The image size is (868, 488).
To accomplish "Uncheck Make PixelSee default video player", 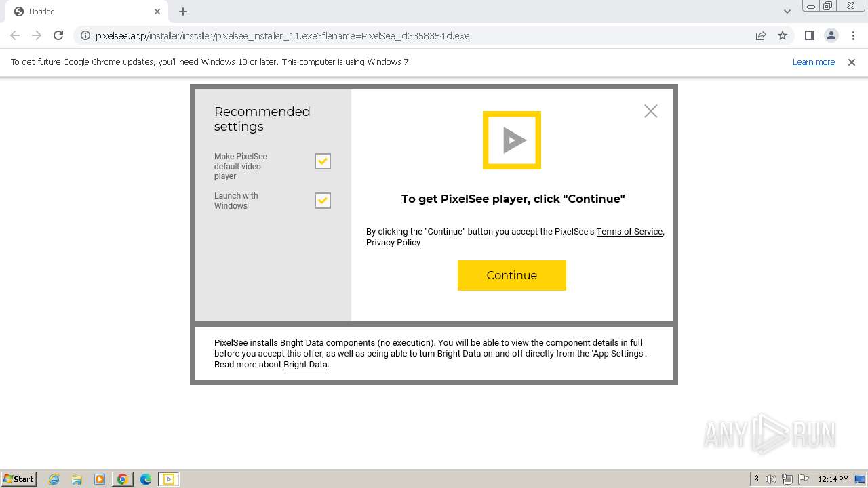I will (x=323, y=161).
